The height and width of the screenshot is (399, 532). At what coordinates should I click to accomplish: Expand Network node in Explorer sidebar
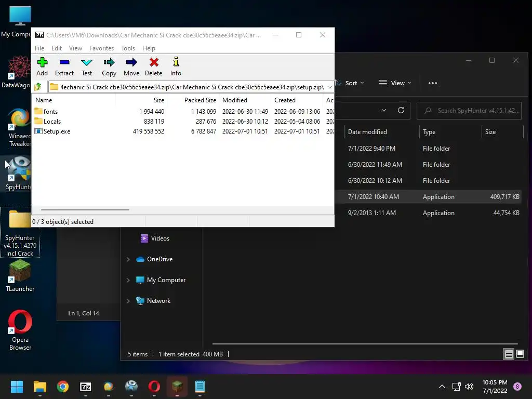(x=128, y=301)
